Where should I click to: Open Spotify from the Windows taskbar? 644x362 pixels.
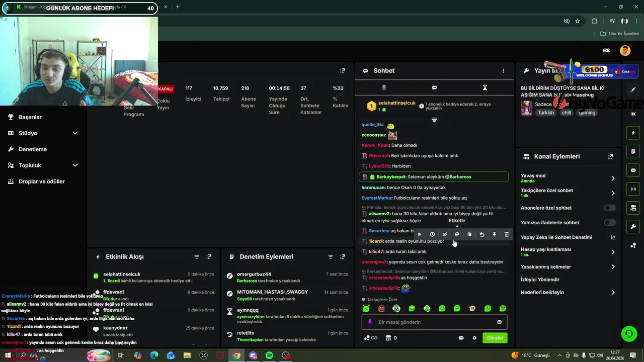click(269, 355)
